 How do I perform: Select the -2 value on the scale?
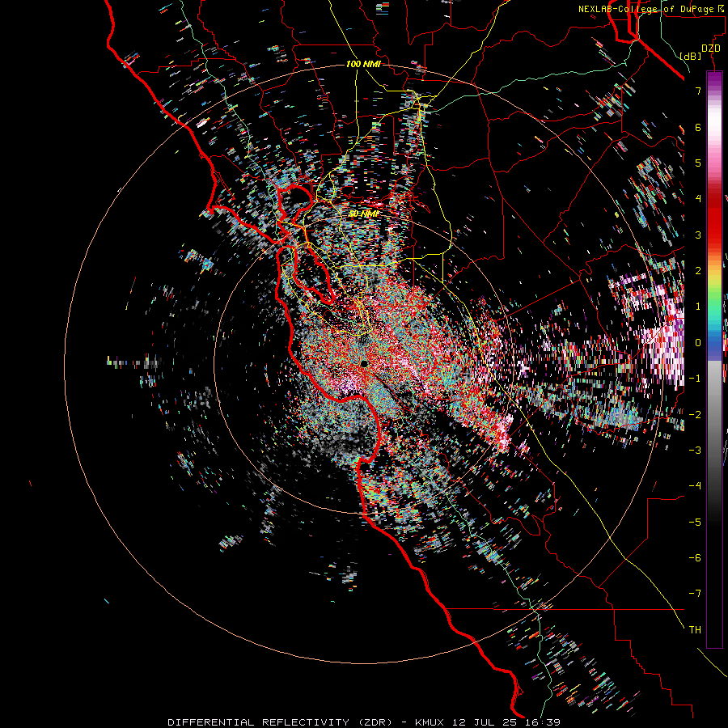click(695, 414)
